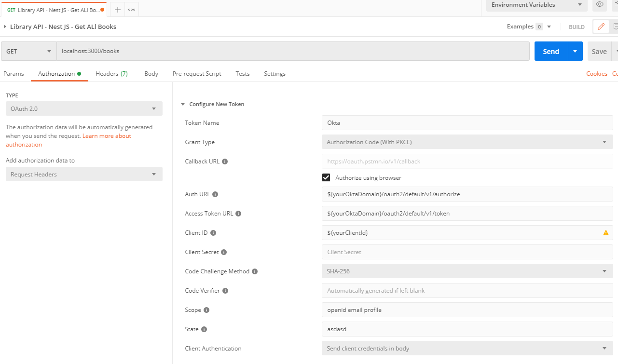Edit request name using orange pencil icon
The image size is (618, 364).
pos(601,27)
